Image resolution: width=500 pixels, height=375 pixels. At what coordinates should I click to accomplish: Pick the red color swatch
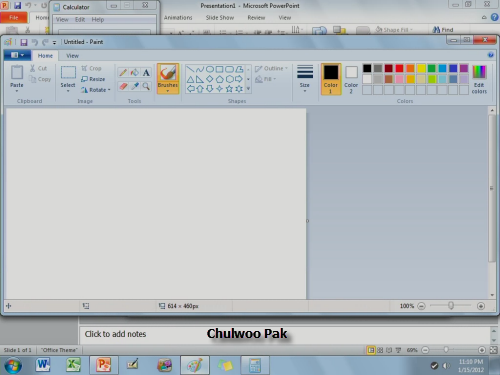pos(399,68)
